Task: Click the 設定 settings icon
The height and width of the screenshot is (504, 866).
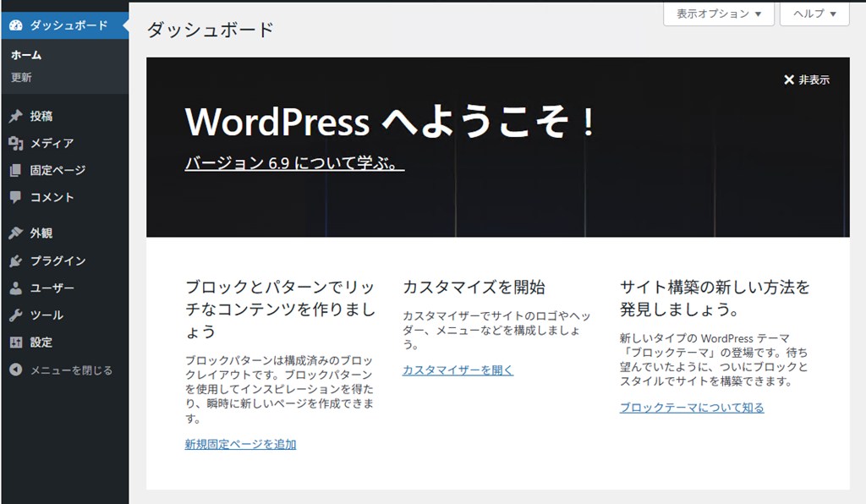Action: (15, 342)
